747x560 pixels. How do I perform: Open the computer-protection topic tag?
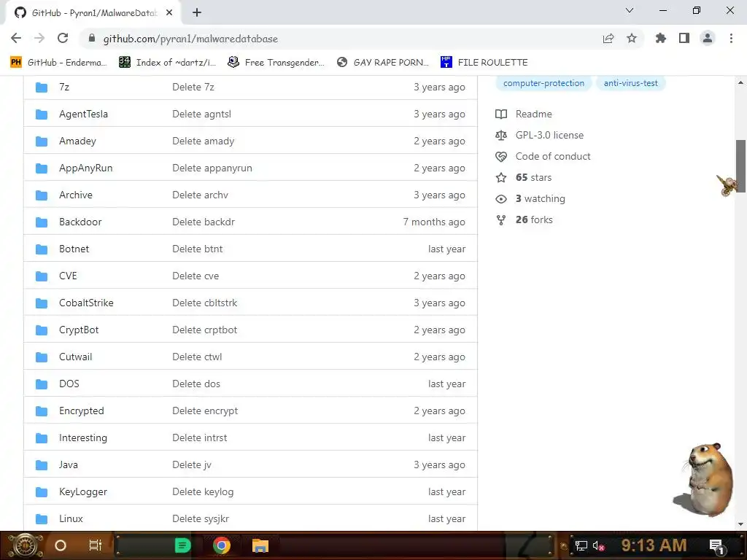pyautogui.click(x=543, y=83)
